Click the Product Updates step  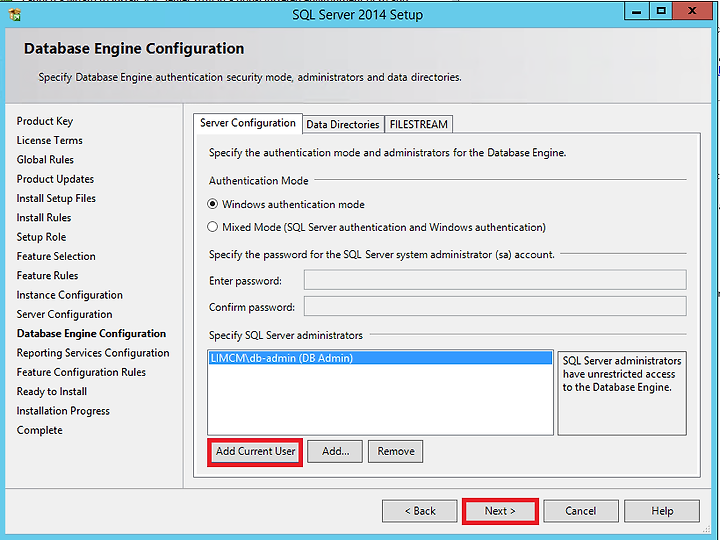[55, 179]
